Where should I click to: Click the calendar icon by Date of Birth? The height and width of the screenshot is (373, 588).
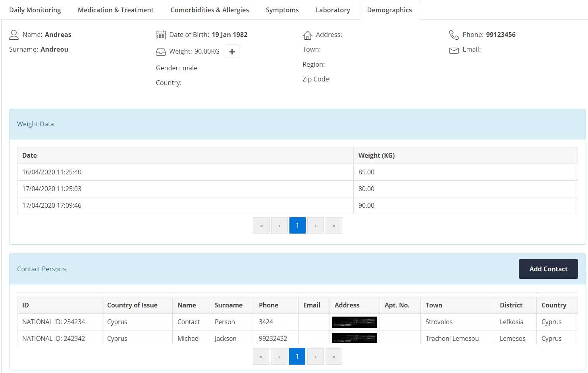click(x=160, y=35)
